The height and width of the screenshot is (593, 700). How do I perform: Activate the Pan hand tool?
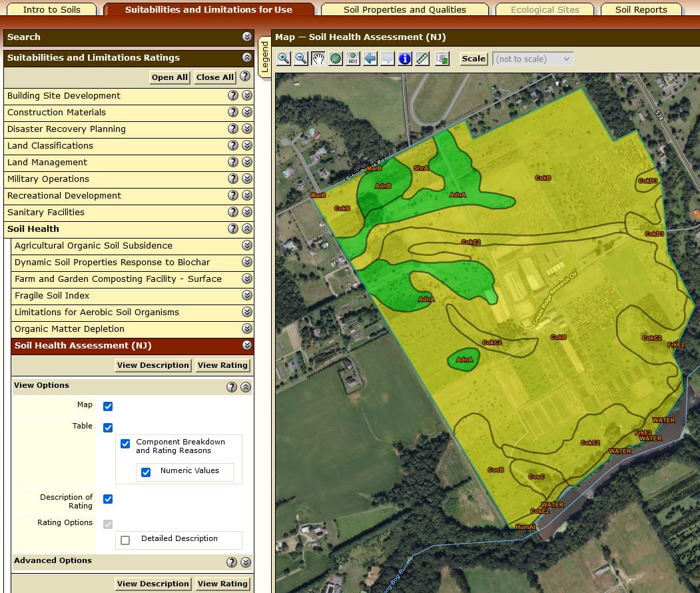click(318, 59)
